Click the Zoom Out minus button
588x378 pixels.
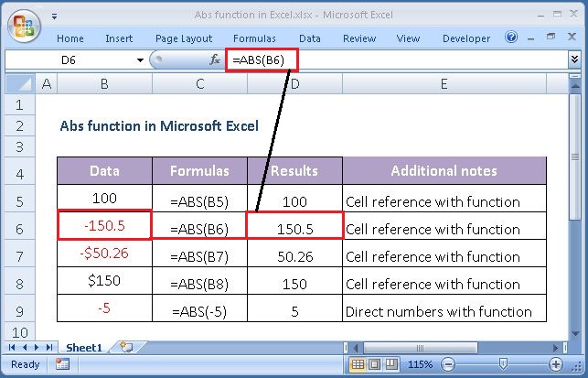pyautogui.click(x=448, y=364)
